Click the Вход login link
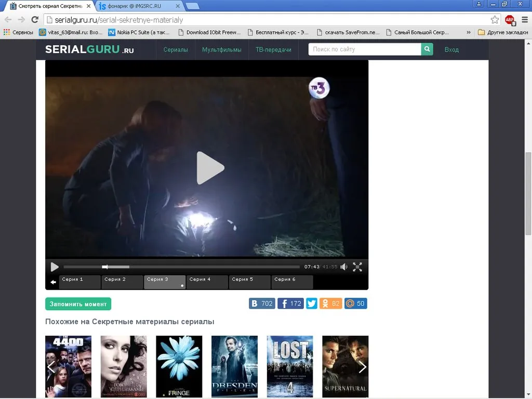This screenshot has height=399, width=532. pyautogui.click(x=451, y=49)
